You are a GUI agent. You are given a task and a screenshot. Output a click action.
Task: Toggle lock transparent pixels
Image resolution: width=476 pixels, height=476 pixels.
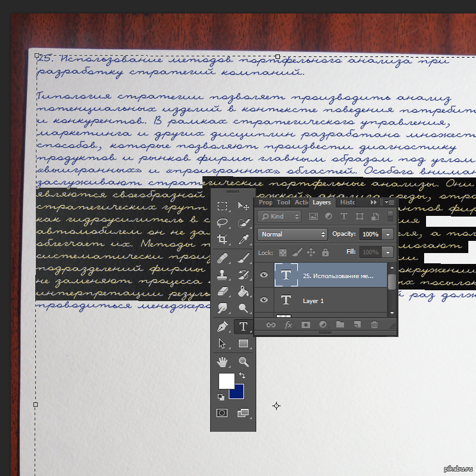coord(283,253)
